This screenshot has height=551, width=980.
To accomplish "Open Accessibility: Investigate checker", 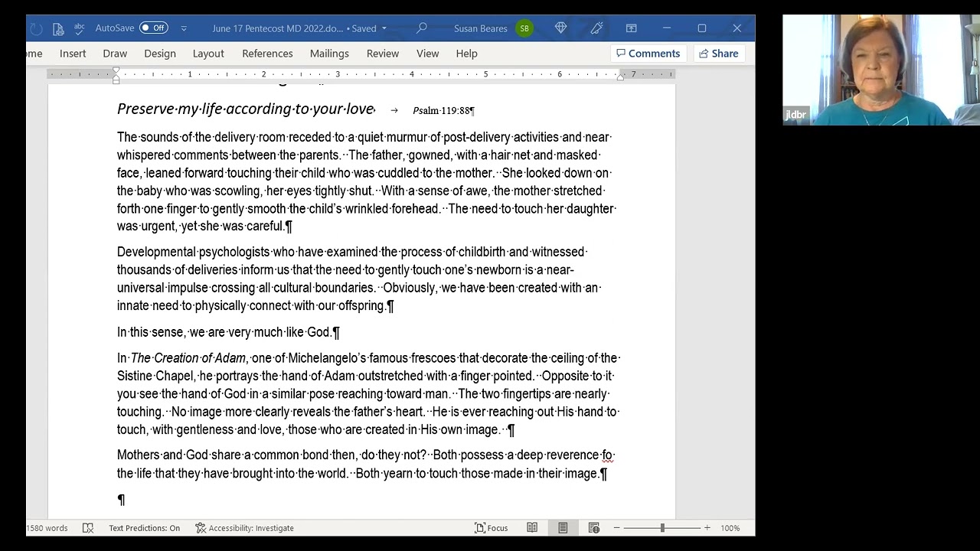I will (x=244, y=528).
